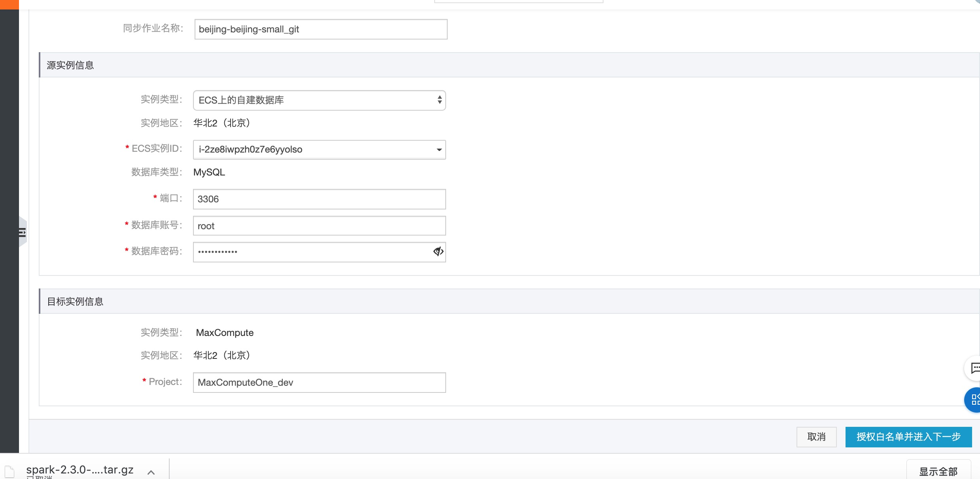Toggle password visibility eye icon

[x=438, y=251]
